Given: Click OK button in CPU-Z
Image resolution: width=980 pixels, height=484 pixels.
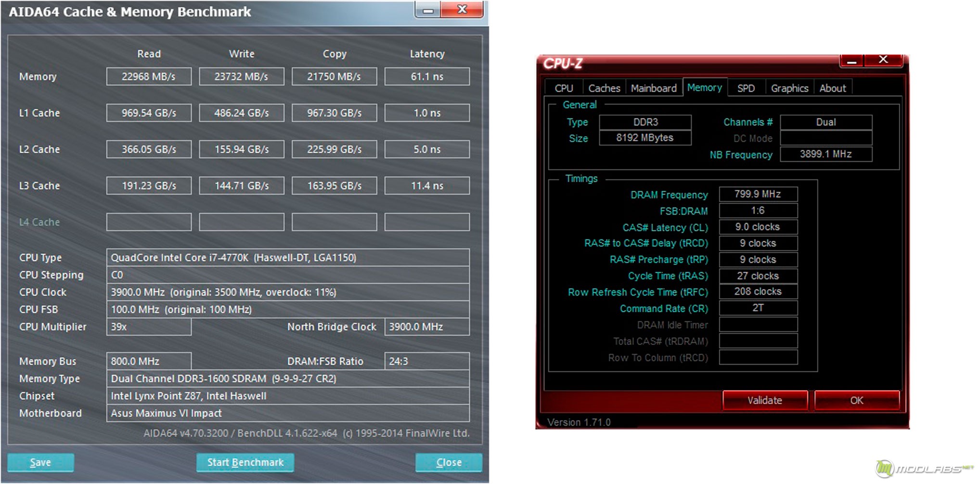Looking at the screenshot, I should (x=857, y=400).
